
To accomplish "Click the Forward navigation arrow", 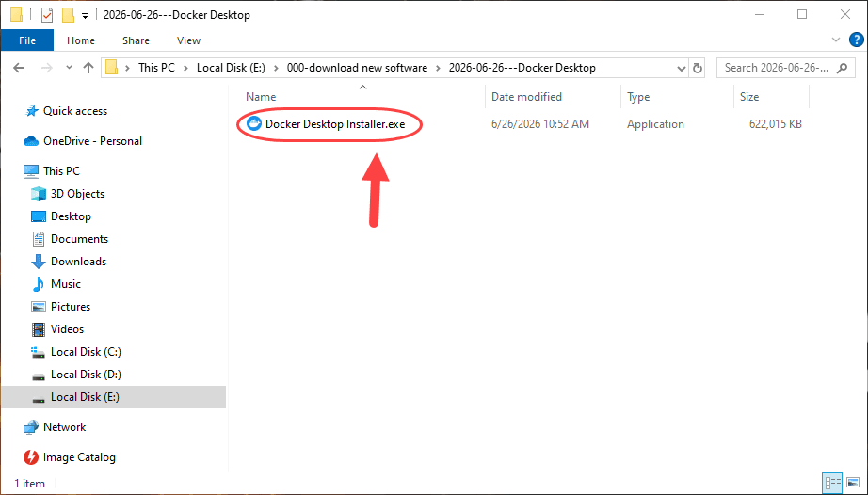I will 48,68.
